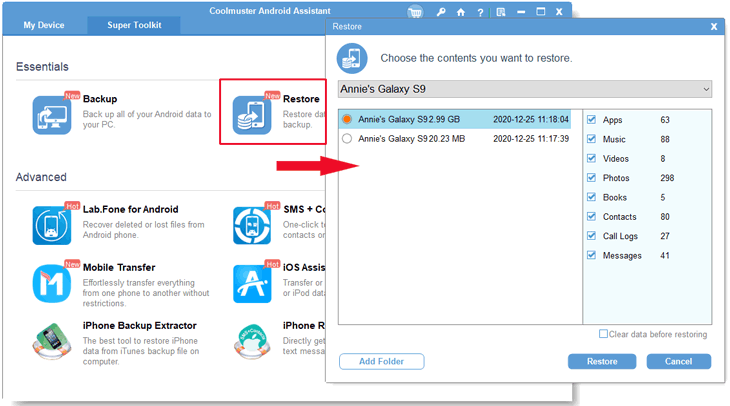730x406 pixels.
Task: Go to home via house icon
Action: (461, 12)
